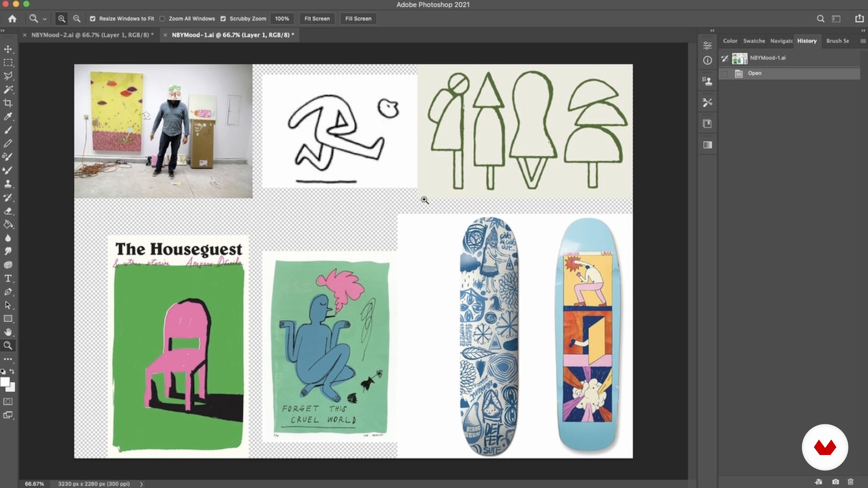
Task: Select the Magic Wand tool
Action: point(8,90)
